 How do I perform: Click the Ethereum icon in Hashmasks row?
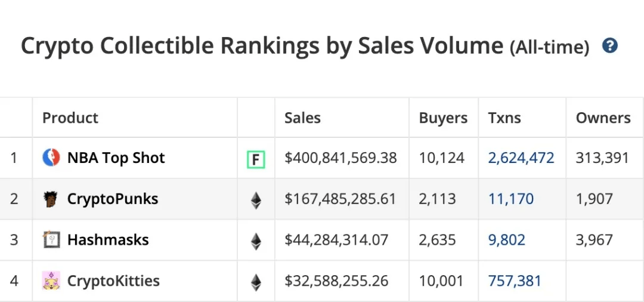point(256,241)
